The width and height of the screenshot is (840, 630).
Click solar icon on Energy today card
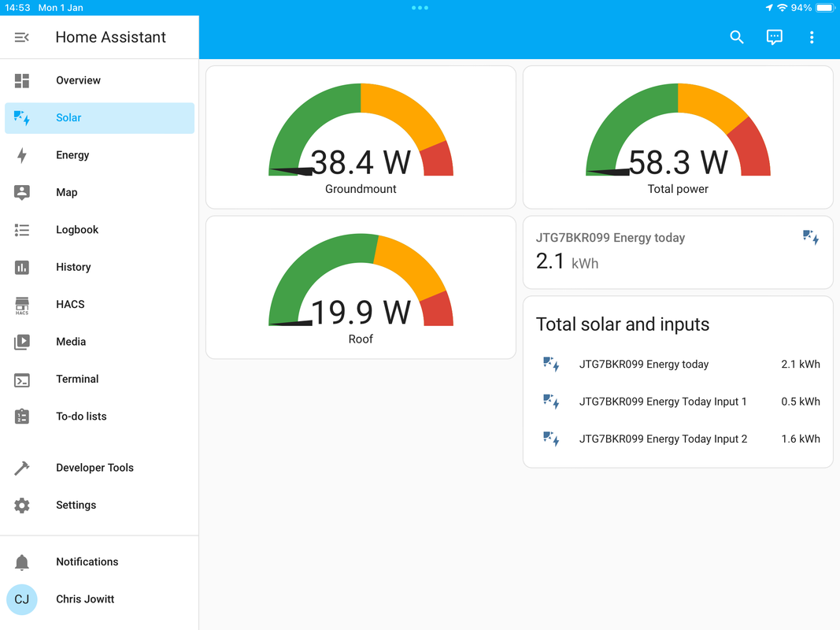(x=811, y=237)
